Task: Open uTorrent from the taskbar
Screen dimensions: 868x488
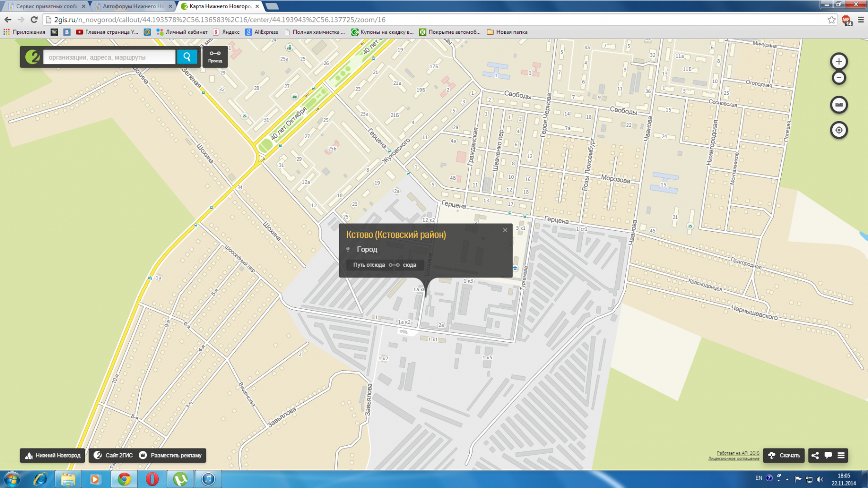Action: tap(180, 479)
